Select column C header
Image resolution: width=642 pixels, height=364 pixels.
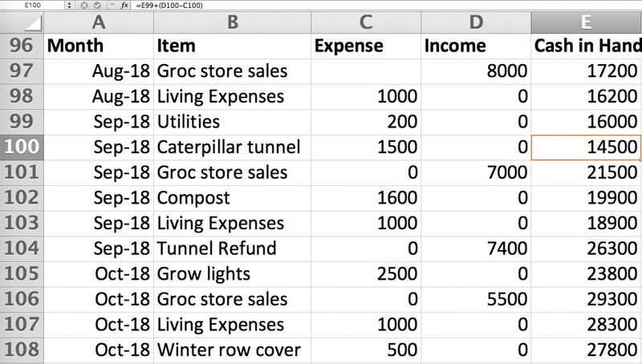(x=365, y=22)
